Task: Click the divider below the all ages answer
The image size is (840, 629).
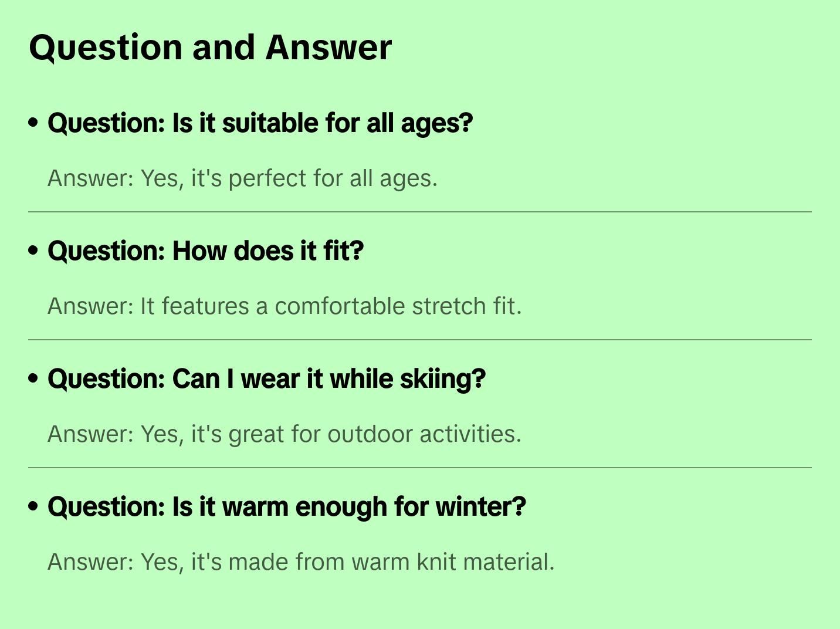Action: 420,212
